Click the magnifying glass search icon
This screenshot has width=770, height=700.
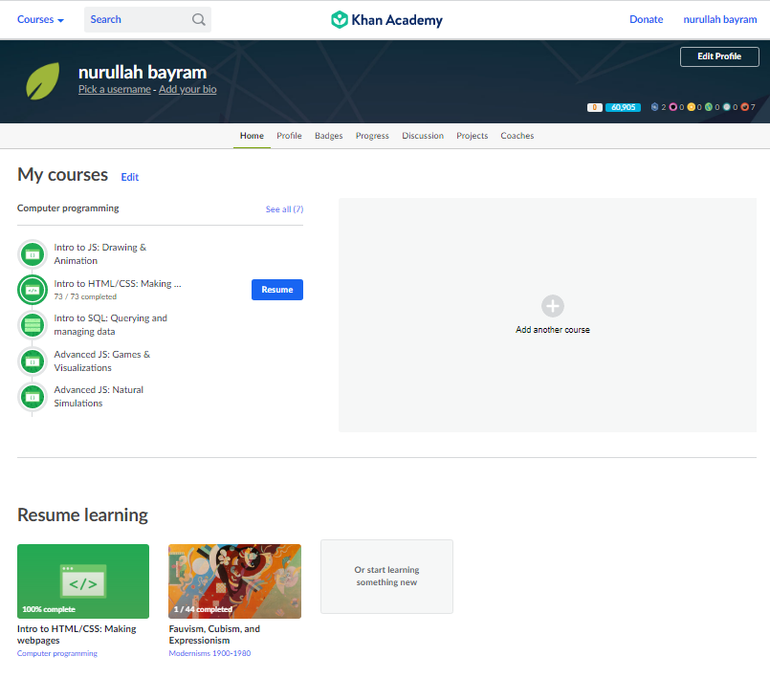pyautogui.click(x=198, y=20)
